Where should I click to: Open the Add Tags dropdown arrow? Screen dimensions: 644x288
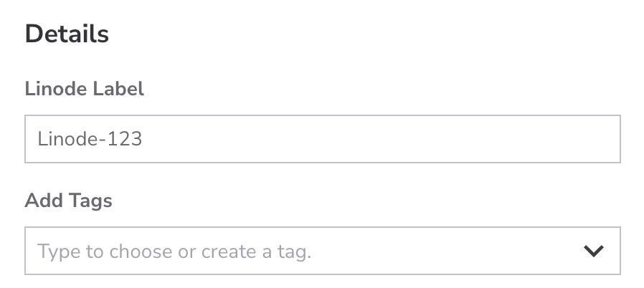[592, 251]
